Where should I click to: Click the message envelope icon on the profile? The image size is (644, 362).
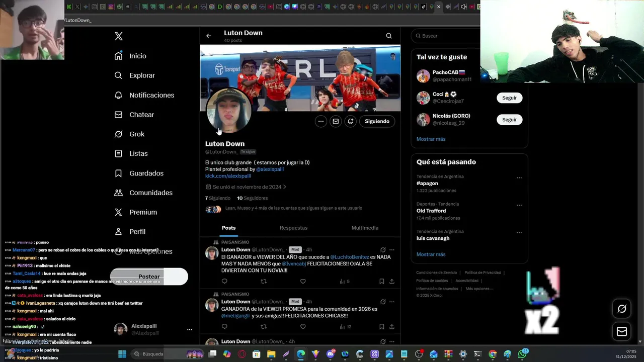tap(336, 121)
